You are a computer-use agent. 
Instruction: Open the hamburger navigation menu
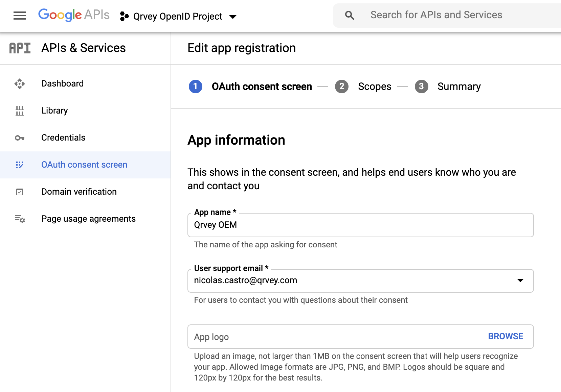20,16
